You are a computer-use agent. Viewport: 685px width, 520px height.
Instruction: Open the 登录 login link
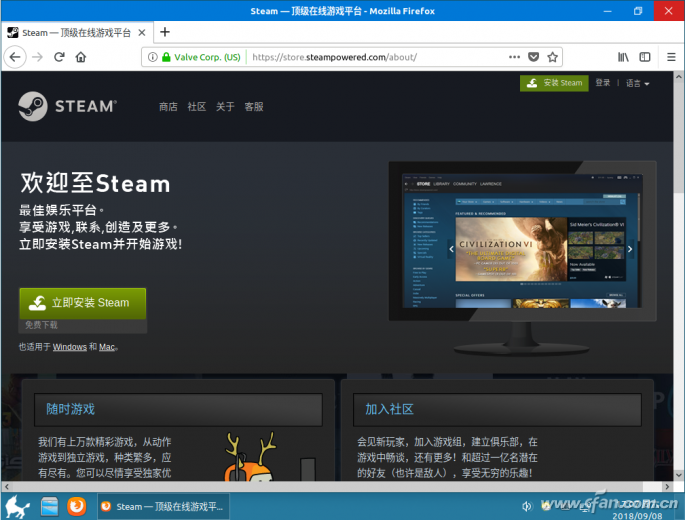tap(602, 83)
